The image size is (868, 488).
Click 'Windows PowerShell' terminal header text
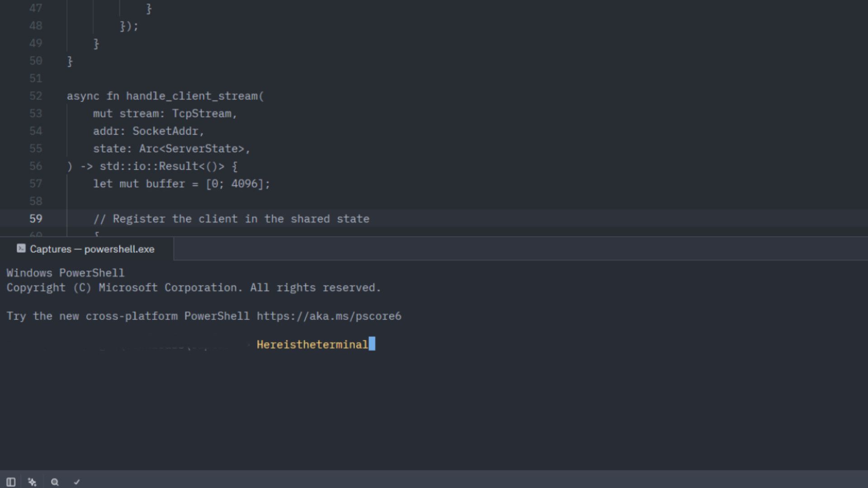[x=66, y=273]
